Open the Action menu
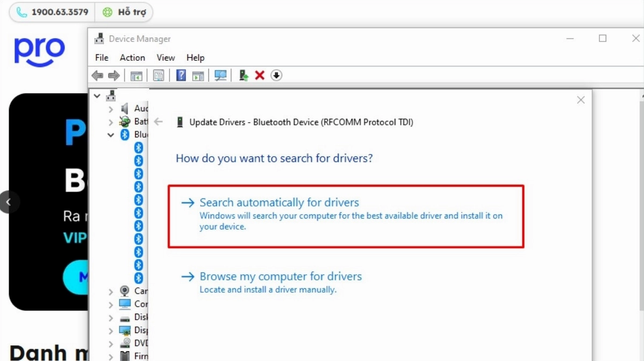The height and width of the screenshot is (361, 644). (x=132, y=58)
